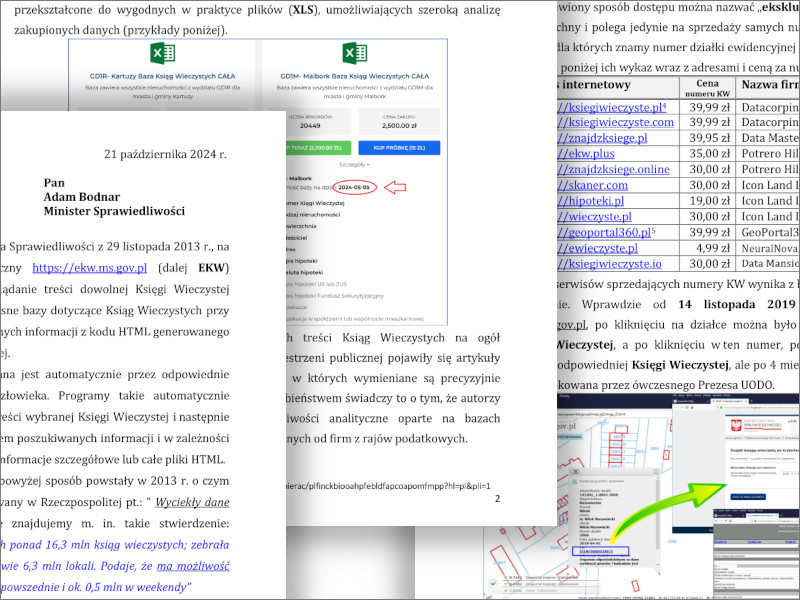Click the "GD1M- Malbork Baza Ksiąg Wieczystych CAŁA" title
Viewport: 800px width, 600px height.
pos(355,76)
